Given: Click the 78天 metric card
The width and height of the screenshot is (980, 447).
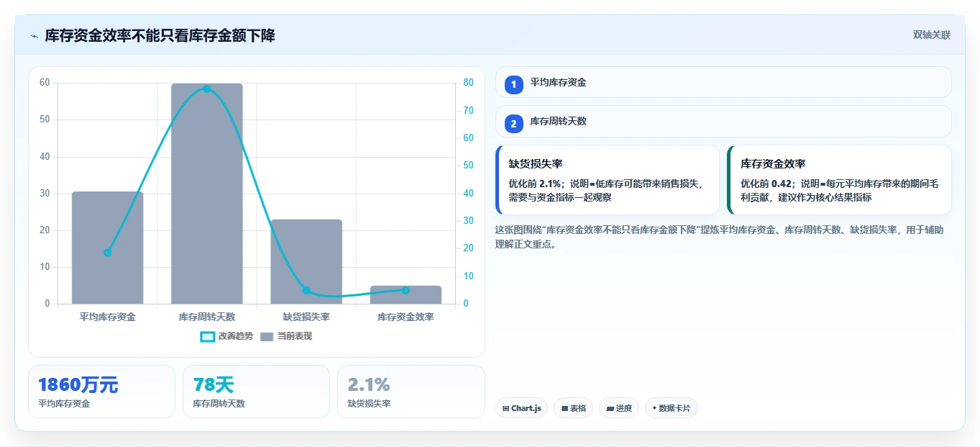Looking at the screenshot, I should 256,392.
